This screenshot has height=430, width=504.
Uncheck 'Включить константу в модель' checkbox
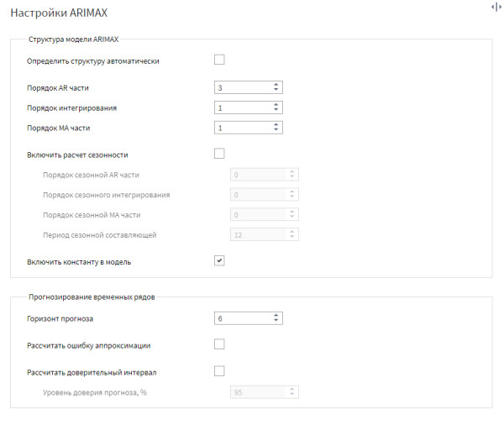tap(219, 260)
